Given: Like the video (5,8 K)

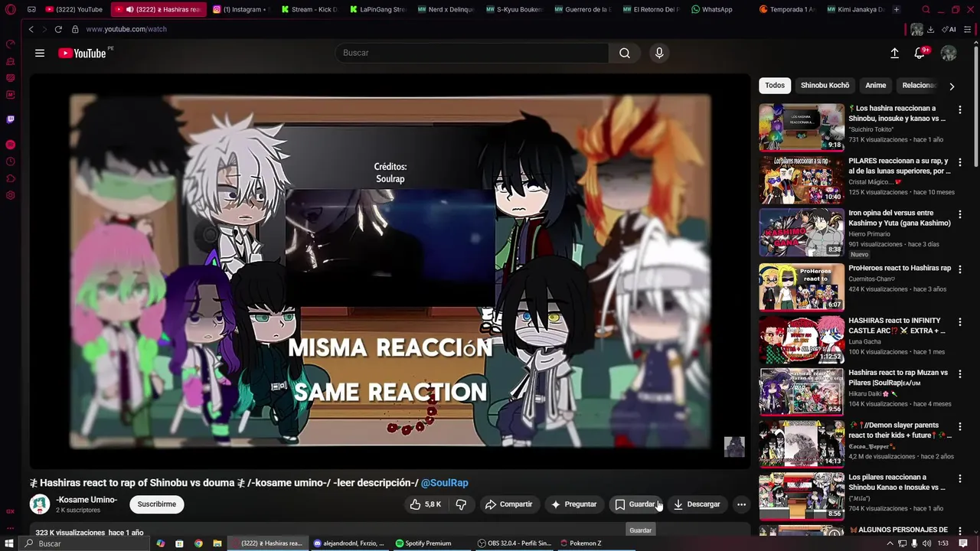Looking at the screenshot, I should pyautogui.click(x=426, y=504).
